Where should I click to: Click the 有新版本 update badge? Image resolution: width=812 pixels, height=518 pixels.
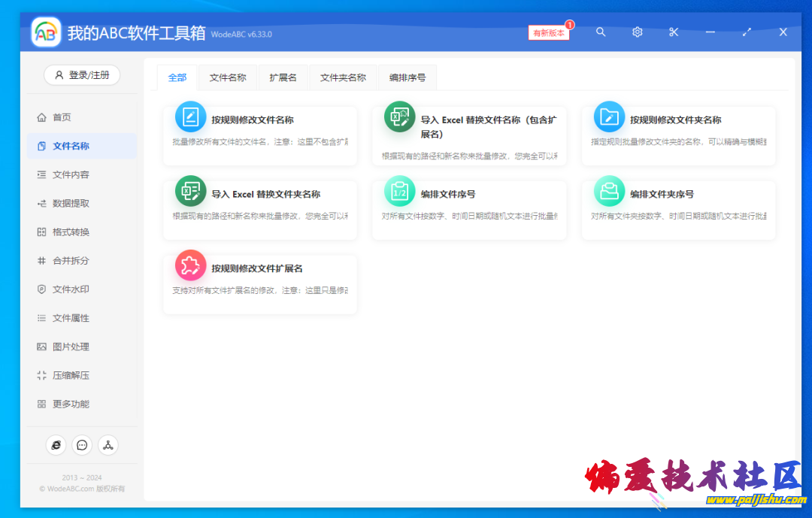coord(549,33)
